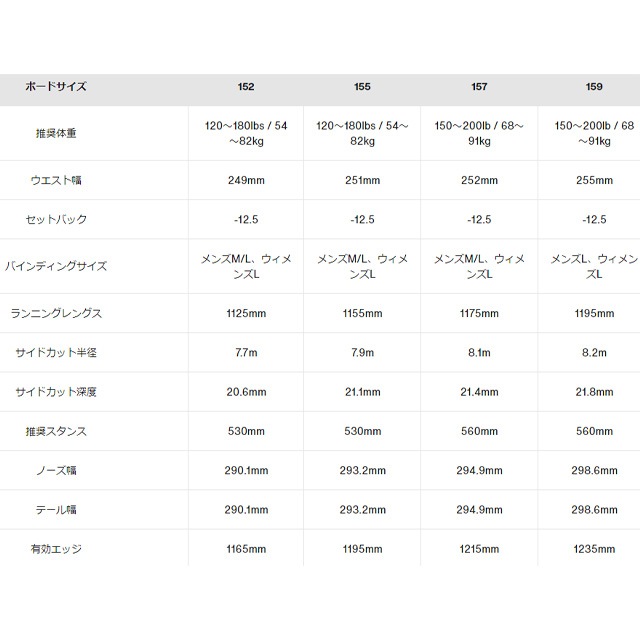Click the 推奨スタンス row label
Screen dimensions: 640x640
(56, 431)
